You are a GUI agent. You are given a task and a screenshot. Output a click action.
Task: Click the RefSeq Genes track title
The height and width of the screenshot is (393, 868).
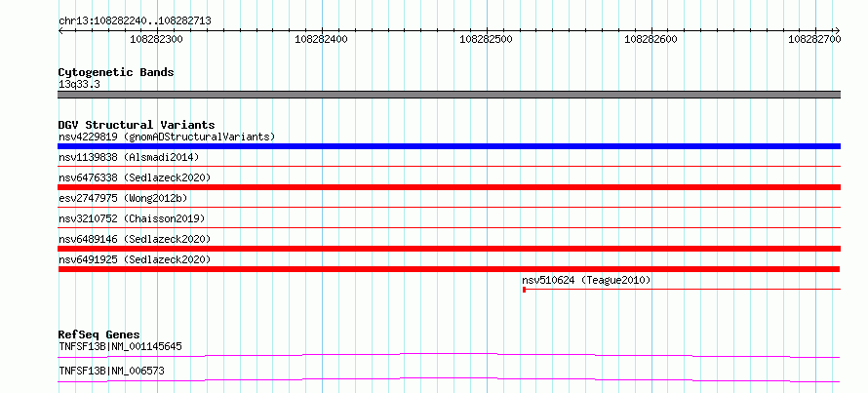99,334
